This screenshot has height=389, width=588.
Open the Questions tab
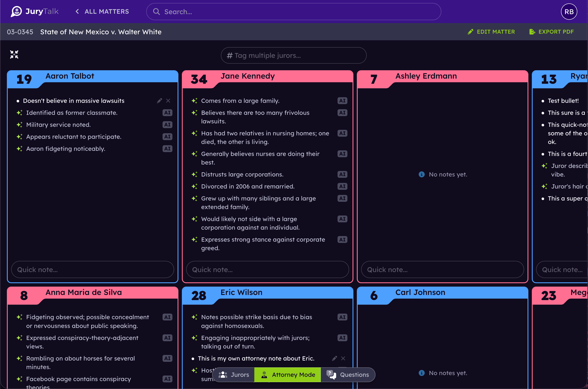click(348, 375)
